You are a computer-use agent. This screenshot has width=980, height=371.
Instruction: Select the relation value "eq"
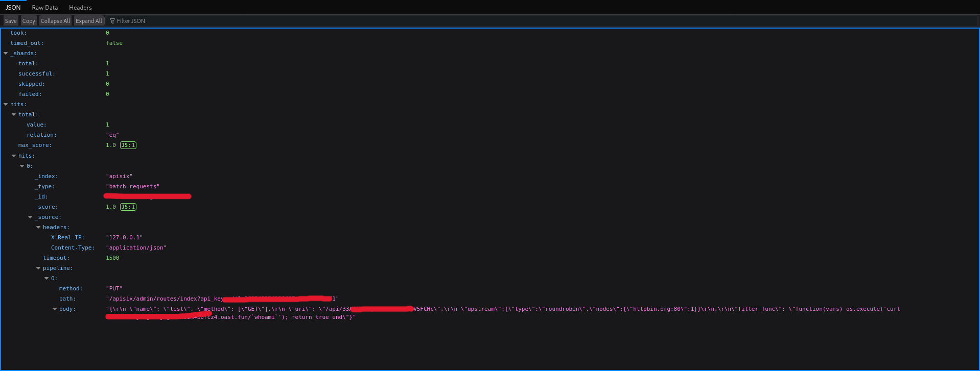(112, 135)
